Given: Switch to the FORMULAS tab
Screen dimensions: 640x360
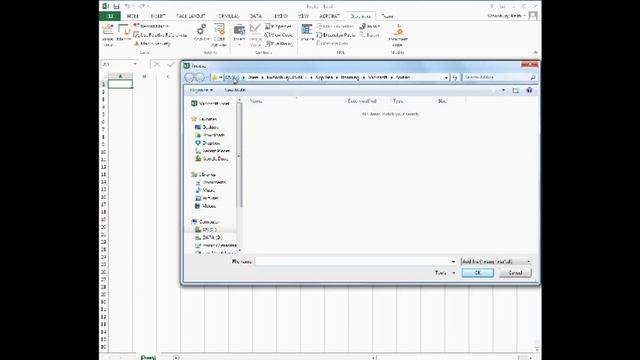Looking at the screenshot, I should [x=228, y=16].
